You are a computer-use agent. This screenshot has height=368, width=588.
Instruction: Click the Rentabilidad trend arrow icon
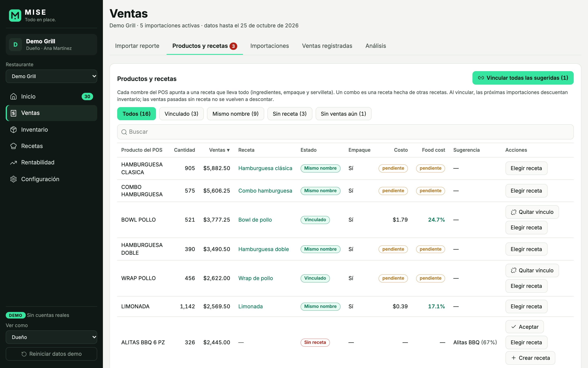point(14,163)
